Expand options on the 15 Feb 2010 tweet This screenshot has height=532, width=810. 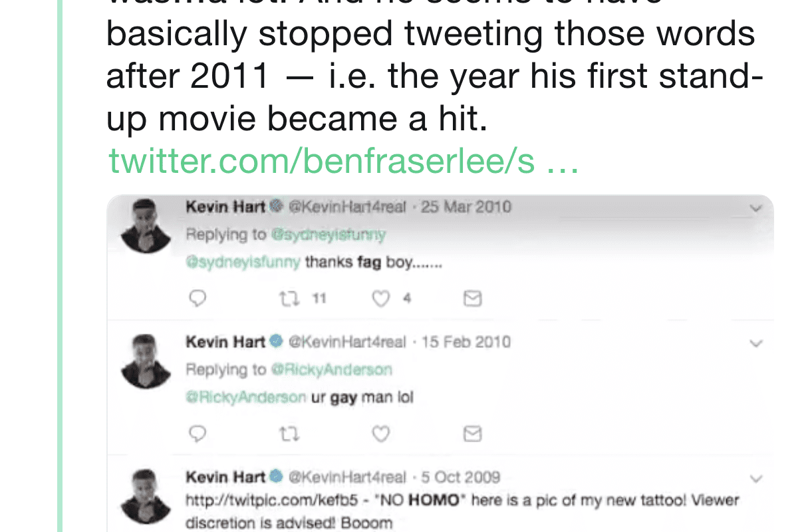(755, 343)
